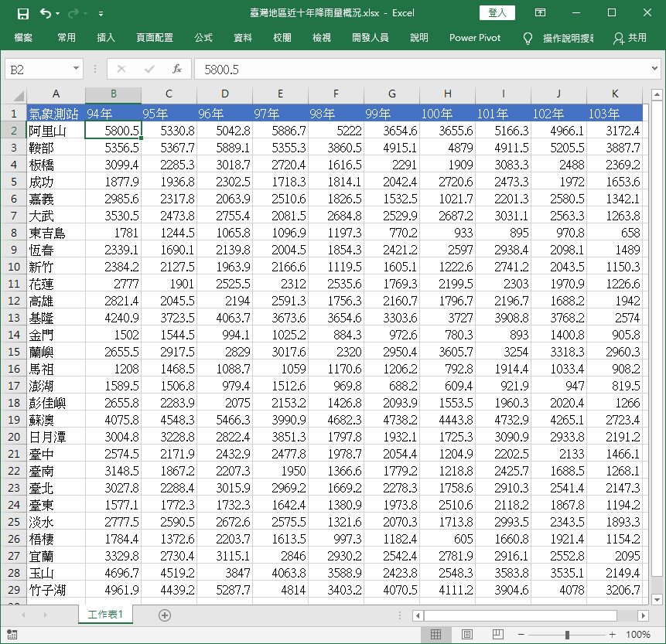This screenshot has width=666, height=644.
Task: Switch to the 檢視 ribbon tab
Action: coord(322,38)
